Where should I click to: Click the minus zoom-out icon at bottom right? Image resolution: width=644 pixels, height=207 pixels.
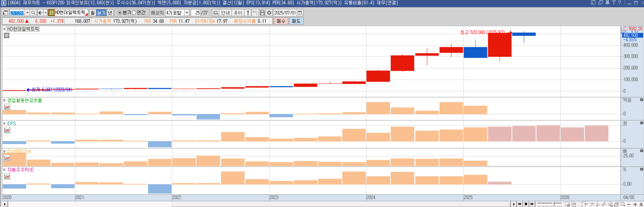(629, 205)
